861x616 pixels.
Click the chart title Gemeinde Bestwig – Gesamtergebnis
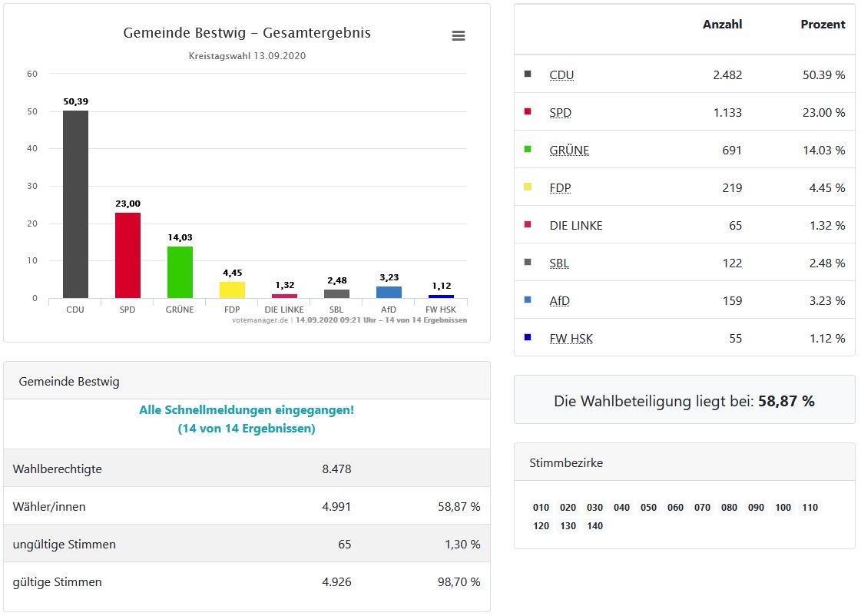247,33
